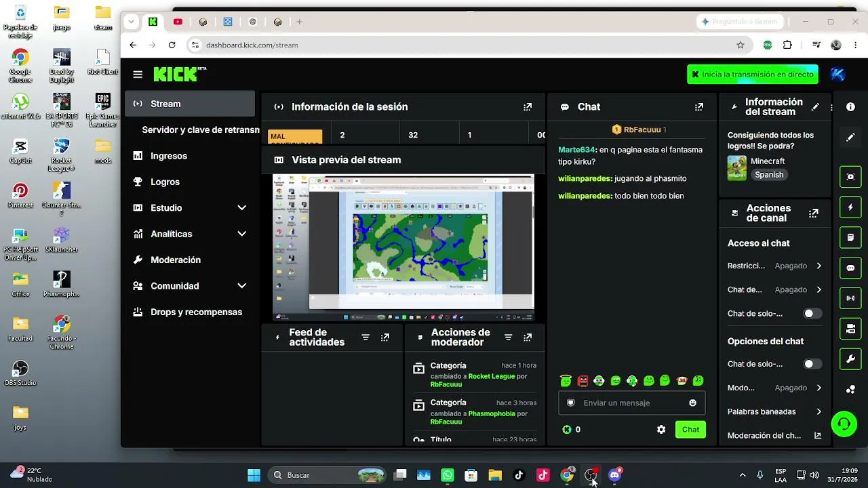Open the Chat de... Apagado setting chevron
This screenshot has width=868, height=488.
(x=818, y=290)
